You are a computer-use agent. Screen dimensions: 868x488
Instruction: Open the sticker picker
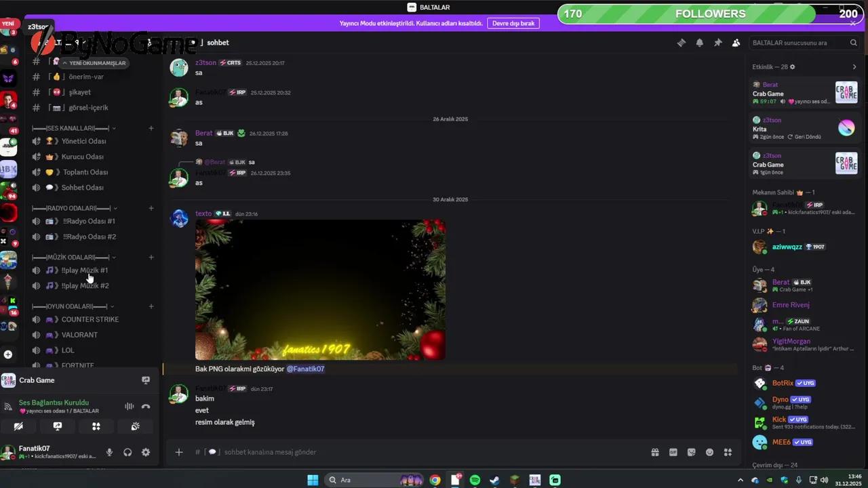(691, 452)
